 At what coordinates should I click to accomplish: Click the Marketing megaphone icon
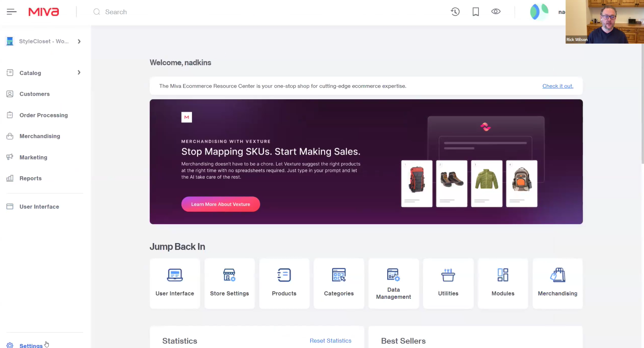pos(10,157)
